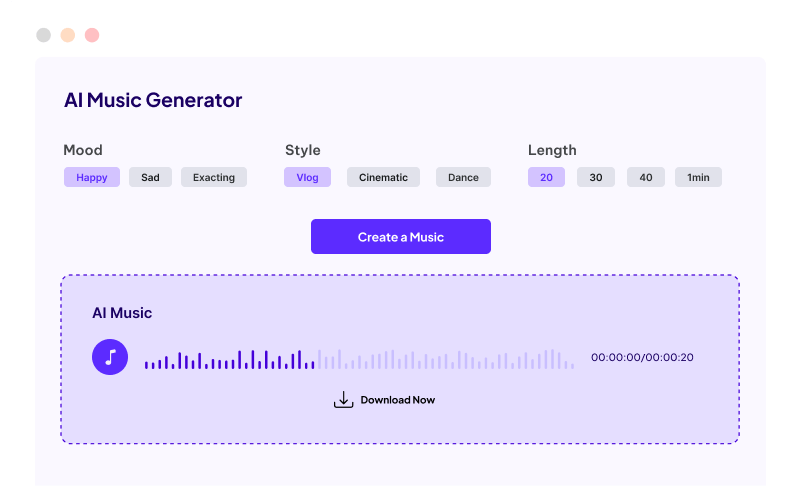Click the Download Now link
The height and width of the screenshot is (486, 800).
(397, 400)
